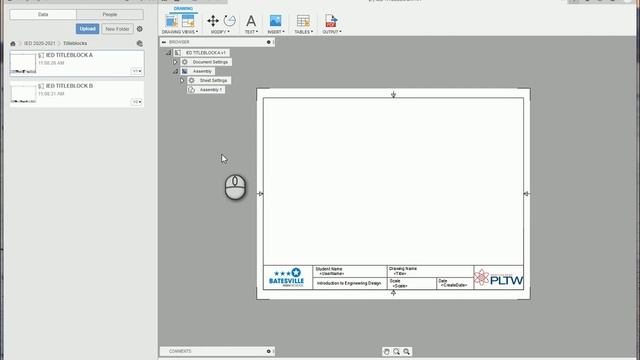Screen dimensions: 640x360
Task: Click Drawing Name field in title block
Action: point(430,271)
